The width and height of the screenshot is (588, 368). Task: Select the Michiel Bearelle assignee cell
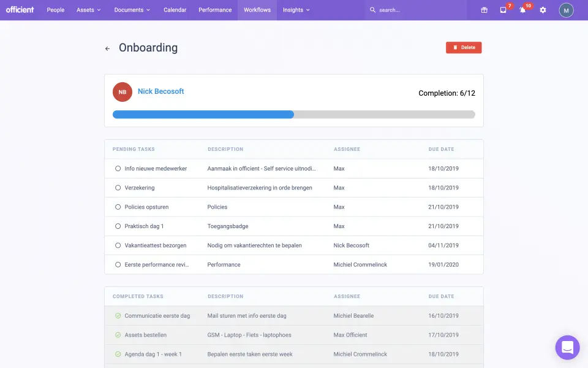click(x=353, y=316)
